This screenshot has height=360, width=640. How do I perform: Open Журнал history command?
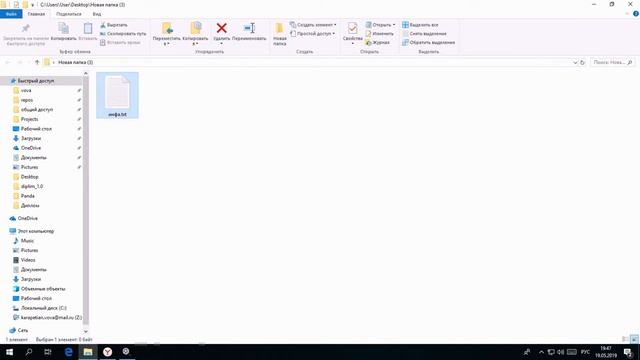point(378,42)
